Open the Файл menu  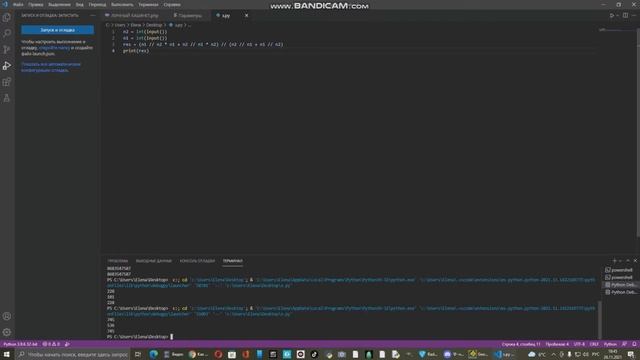[18, 4]
